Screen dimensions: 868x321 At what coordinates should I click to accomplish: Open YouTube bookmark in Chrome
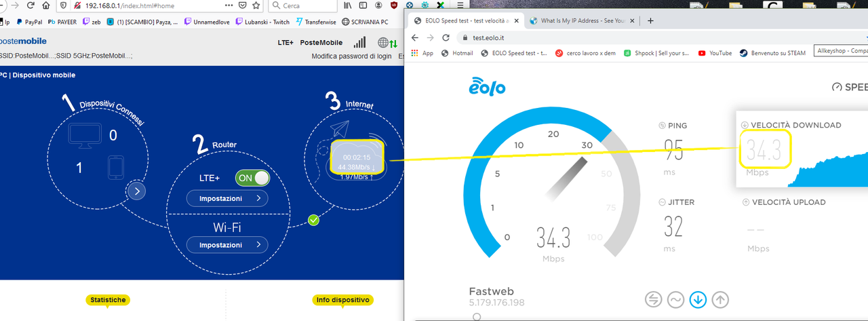click(x=715, y=53)
